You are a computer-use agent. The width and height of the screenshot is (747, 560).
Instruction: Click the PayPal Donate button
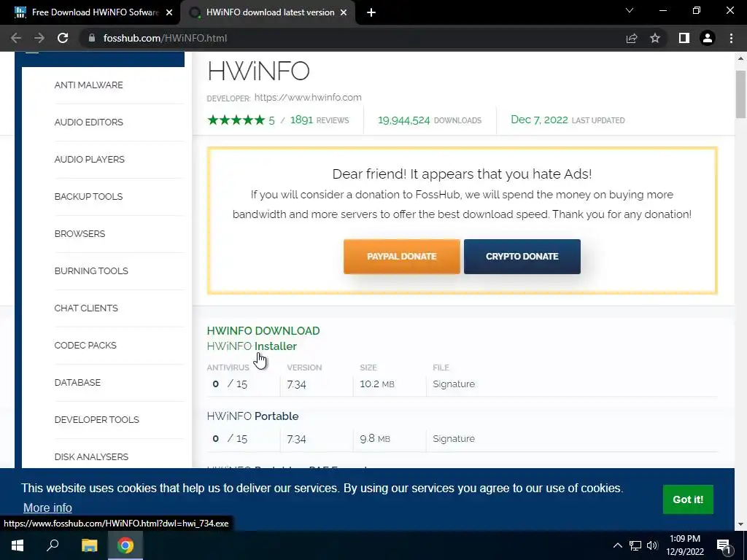[x=402, y=257]
